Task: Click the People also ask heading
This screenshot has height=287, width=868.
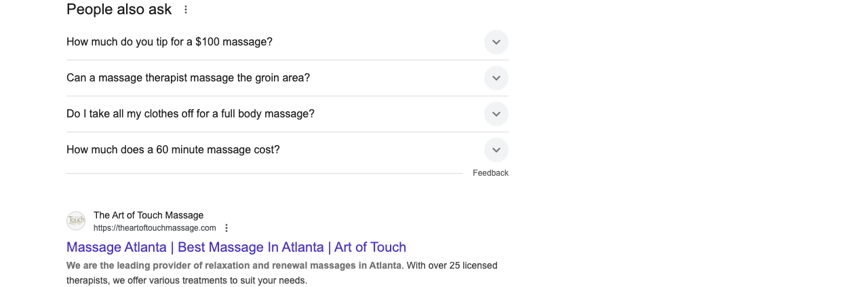Action: (119, 9)
